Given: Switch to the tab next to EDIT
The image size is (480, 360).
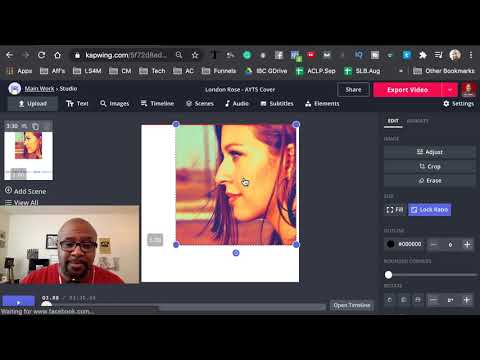Looking at the screenshot, I should pos(418,121).
